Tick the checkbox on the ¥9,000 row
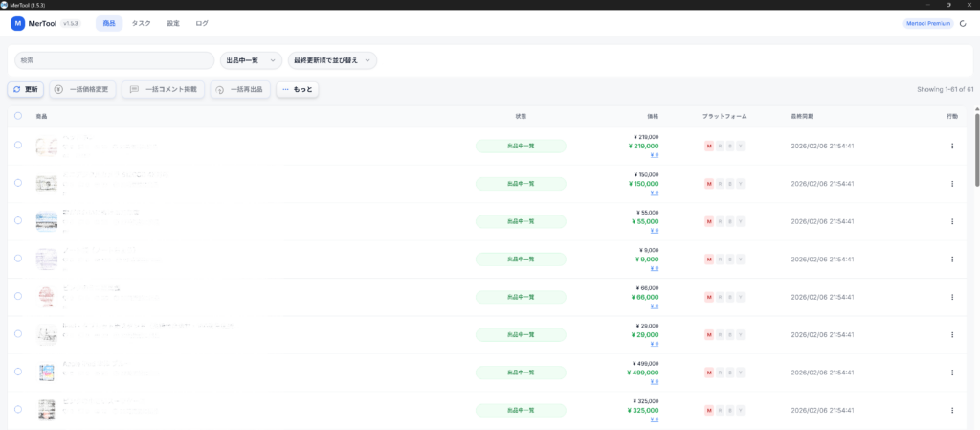The image size is (980, 430). (18, 259)
